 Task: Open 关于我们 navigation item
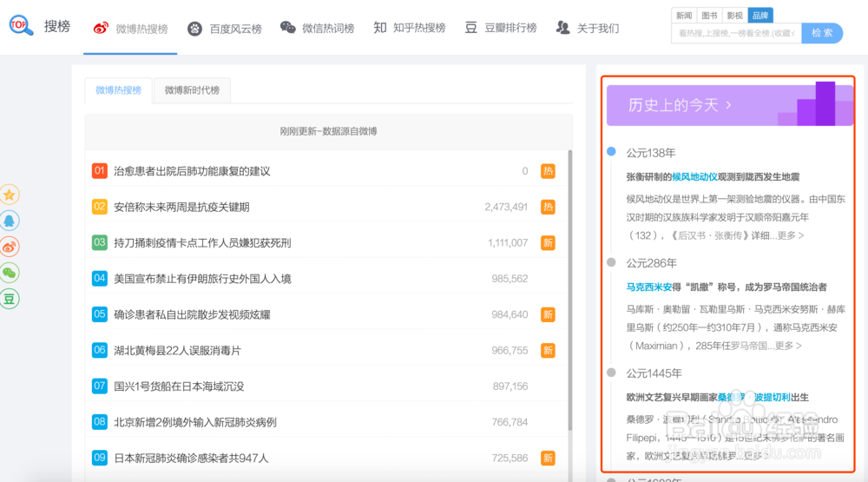(x=588, y=29)
